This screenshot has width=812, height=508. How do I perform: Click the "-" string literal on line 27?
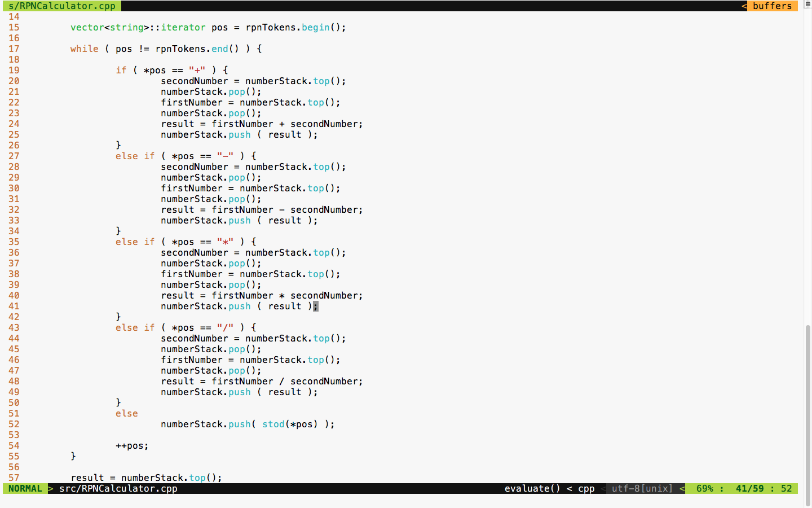click(x=226, y=156)
